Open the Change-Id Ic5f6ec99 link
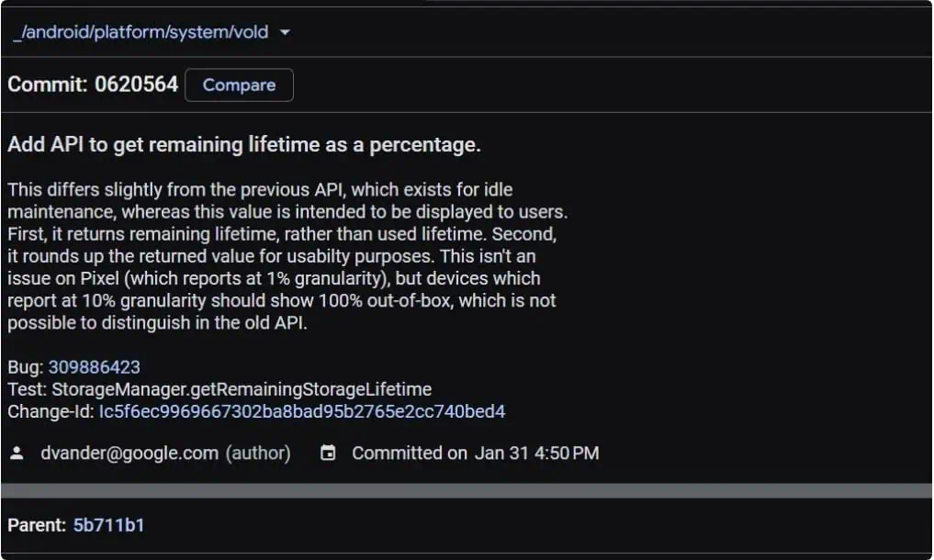The image size is (934, 560). point(302,411)
